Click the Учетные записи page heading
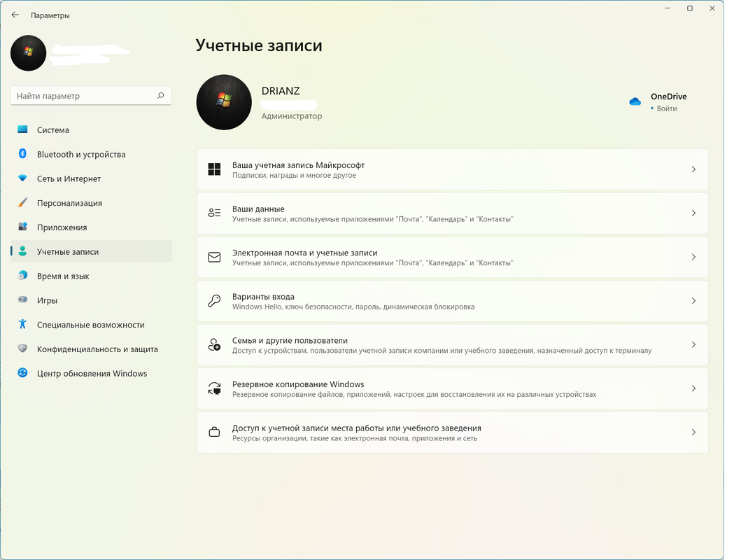The height and width of the screenshot is (560, 748). pyautogui.click(x=259, y=45)
